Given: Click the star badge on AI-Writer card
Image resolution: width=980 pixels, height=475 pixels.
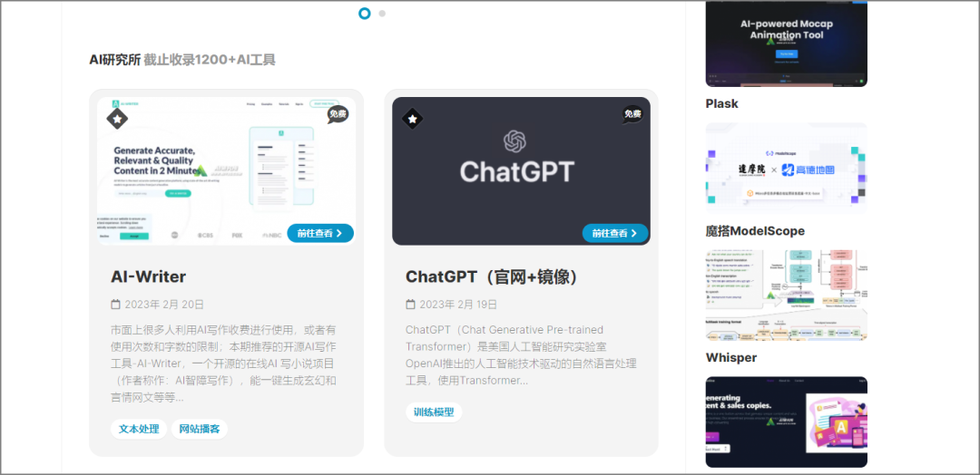Looking at the screenshot, I should [x=117, y=118].
